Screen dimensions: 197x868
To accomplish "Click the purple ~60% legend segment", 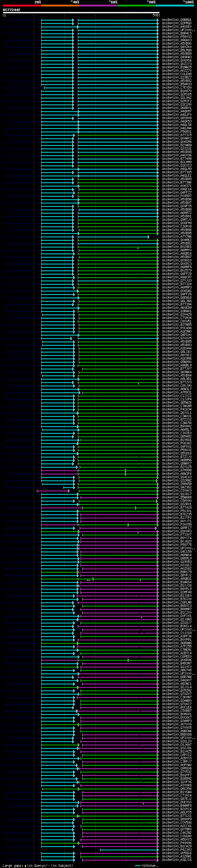I will pyautogui.click(x=98, y=6).
